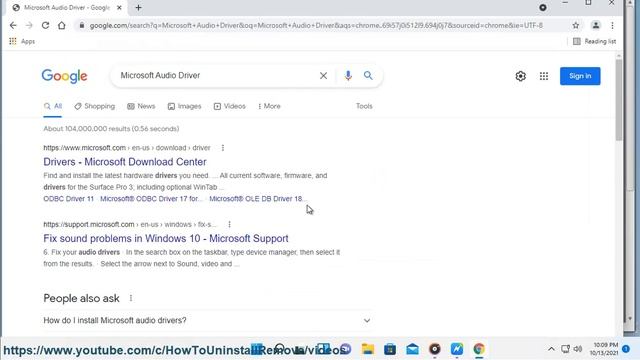The height and width of the screenshot is (360, 640).
Task: Open the Google apps grid
Action: click(x=544, y=76)
